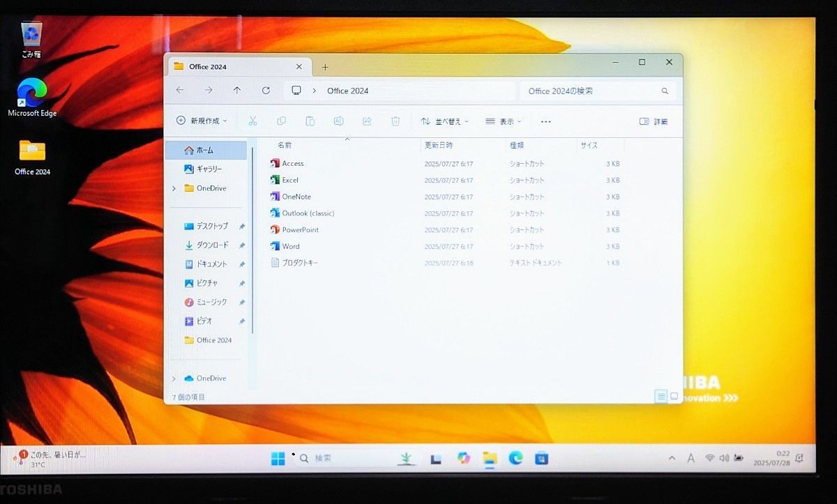
Task: Click the address bar breadcrumb chevron
Action: (315, 91)
